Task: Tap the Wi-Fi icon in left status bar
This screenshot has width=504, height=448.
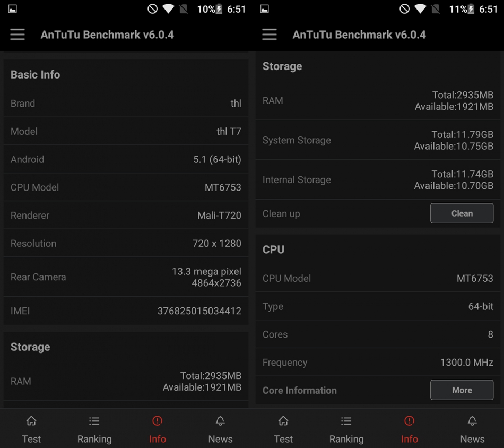Action: (168, 8)
